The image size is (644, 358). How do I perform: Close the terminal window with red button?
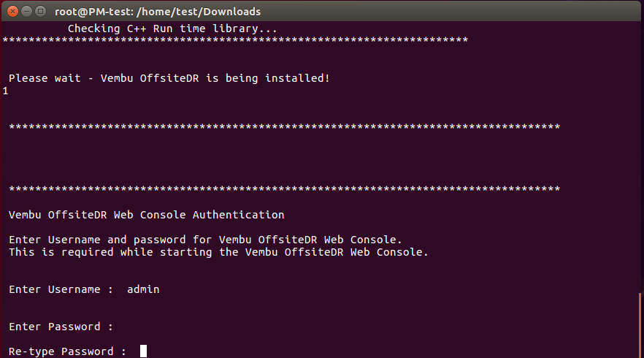tap(12, 12)
